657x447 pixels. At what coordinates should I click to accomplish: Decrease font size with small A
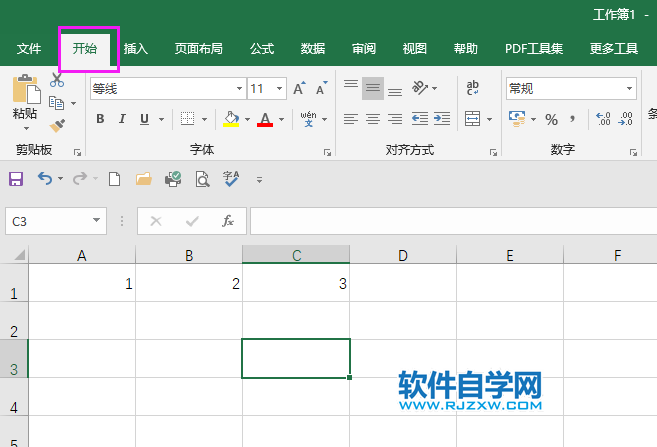321,88
